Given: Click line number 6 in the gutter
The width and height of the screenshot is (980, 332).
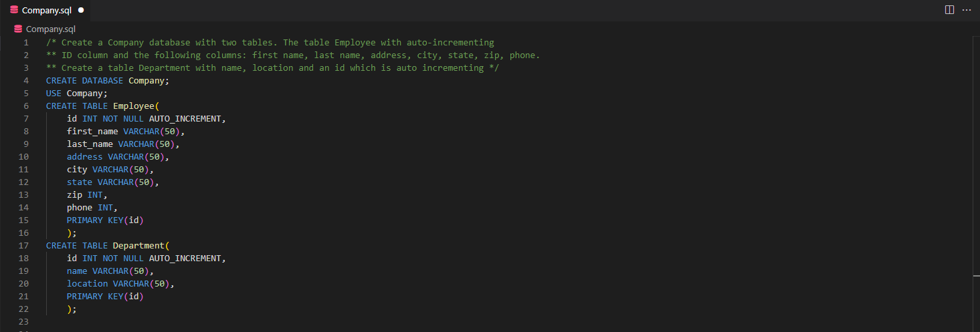Looking at the screenshot, I should coord(26,106).
